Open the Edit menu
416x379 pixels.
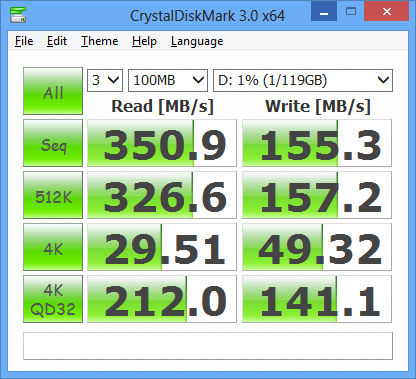coord(57,41)
